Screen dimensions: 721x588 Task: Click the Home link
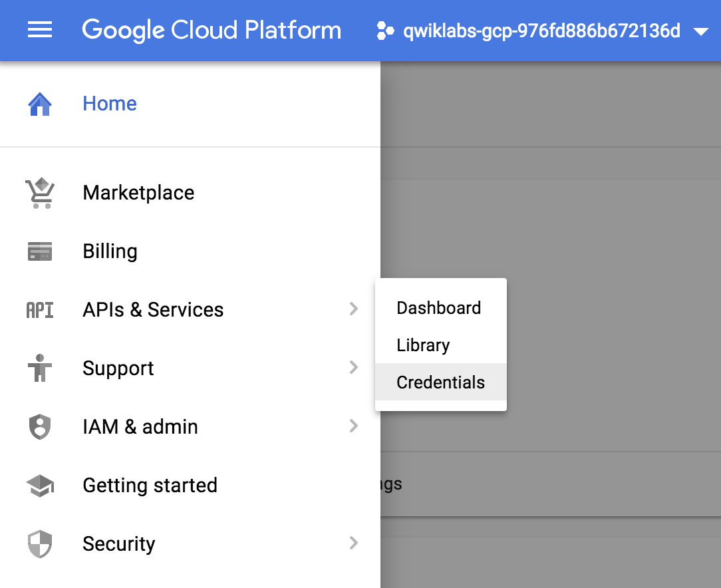pyautogui.click(x=109, y=103)
